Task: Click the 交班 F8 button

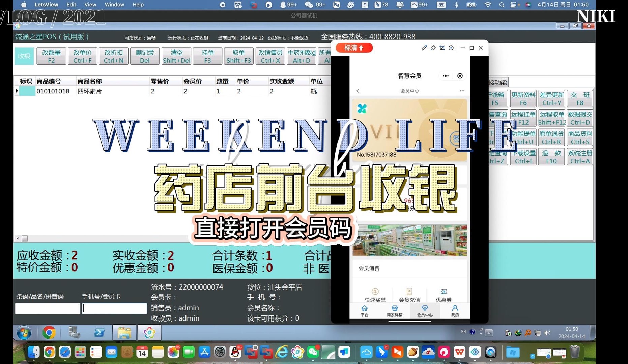Action: [580, 99]
